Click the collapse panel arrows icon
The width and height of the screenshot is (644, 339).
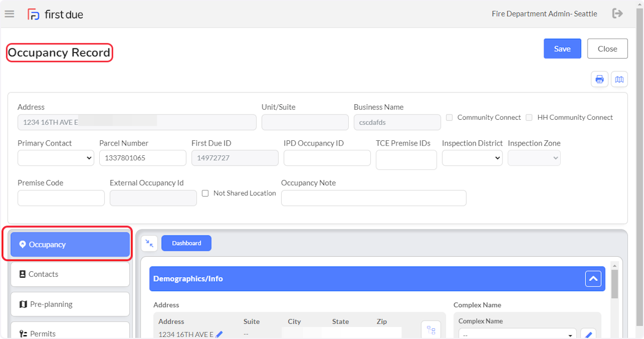point(149,243)
